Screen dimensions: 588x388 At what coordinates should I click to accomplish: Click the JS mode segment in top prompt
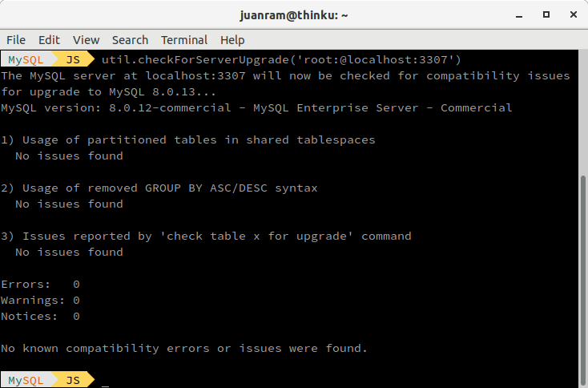[x=73, y=59]
